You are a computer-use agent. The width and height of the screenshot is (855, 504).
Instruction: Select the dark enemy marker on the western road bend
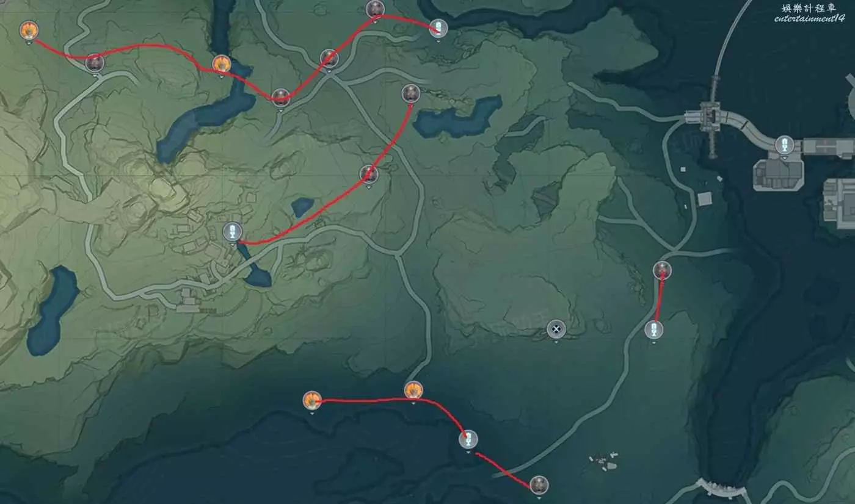[x=95, y=62]
